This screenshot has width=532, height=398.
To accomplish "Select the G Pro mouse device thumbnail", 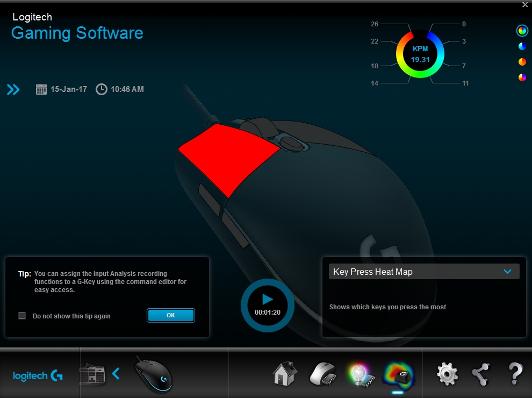I will 153,374.
